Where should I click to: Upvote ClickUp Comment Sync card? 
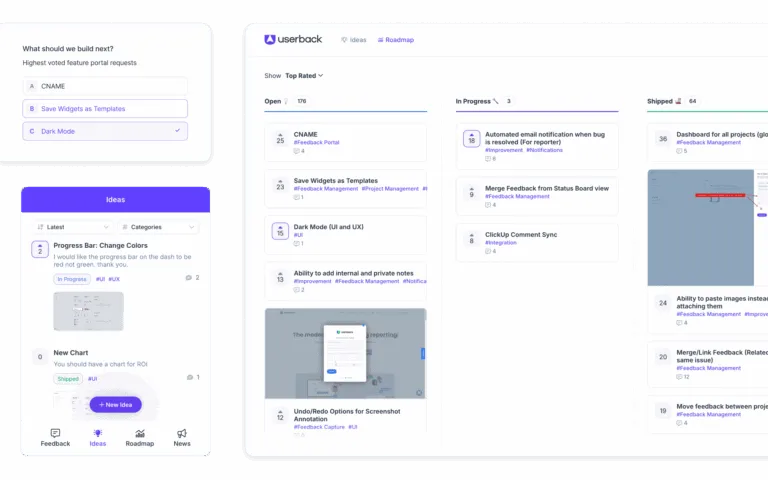[x=472, y=239]
